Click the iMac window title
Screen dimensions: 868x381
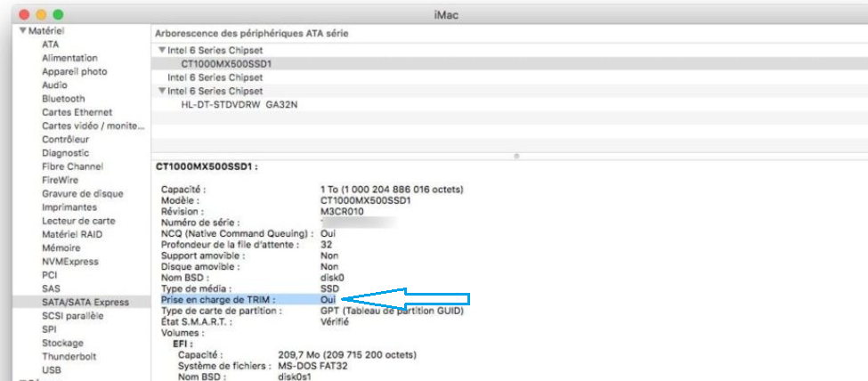[x=446, y=15]
